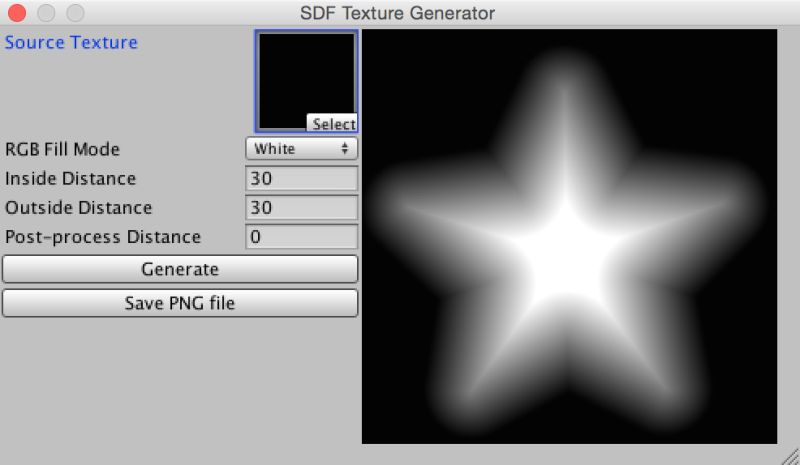Open the RGB Fill Mode dropdown showing White

click(302, 149)
